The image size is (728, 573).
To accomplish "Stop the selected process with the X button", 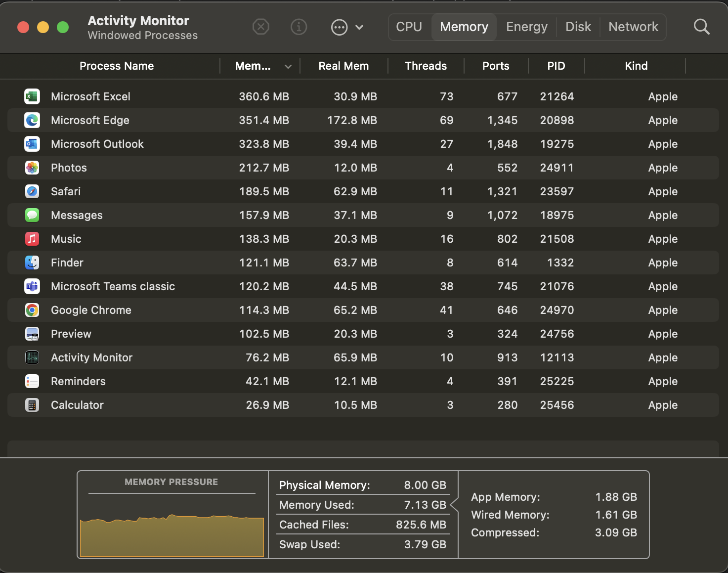I will 261,27.
